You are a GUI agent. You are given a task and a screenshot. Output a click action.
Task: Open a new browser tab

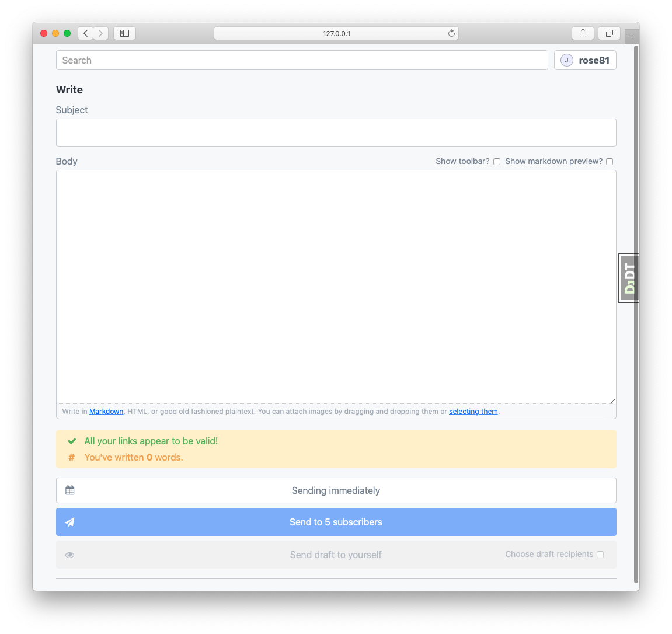(632, 37)
